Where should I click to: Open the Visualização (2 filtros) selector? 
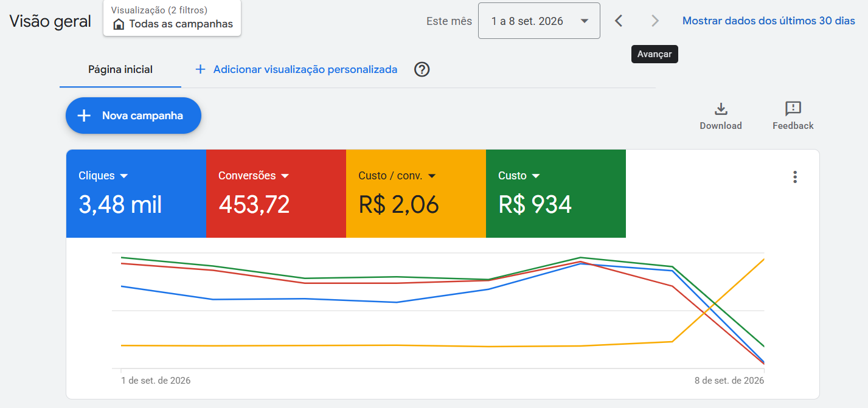[172, 18]
